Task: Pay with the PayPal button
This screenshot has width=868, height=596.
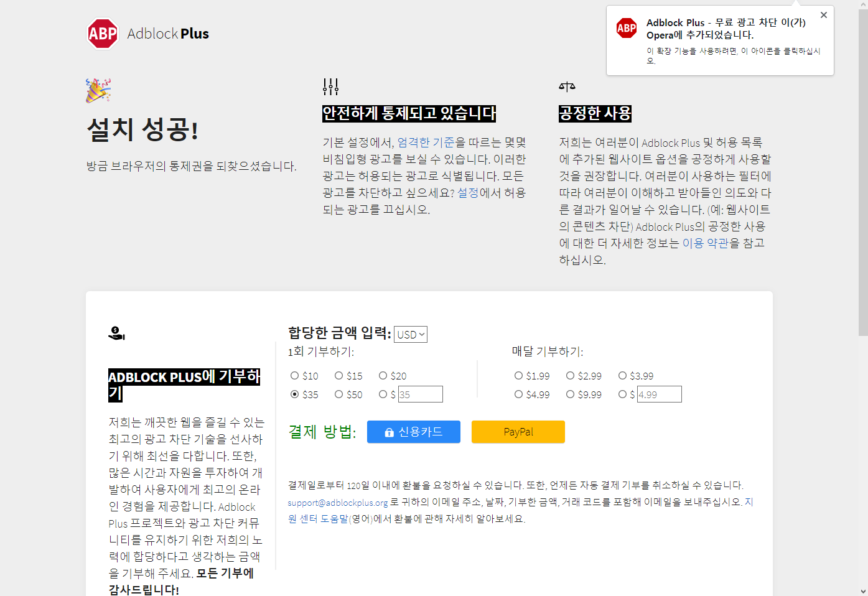Action: pos(518,432)
